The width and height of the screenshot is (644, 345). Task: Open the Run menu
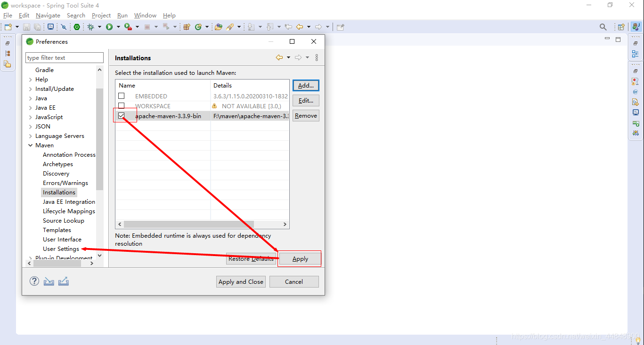point(122,16)
